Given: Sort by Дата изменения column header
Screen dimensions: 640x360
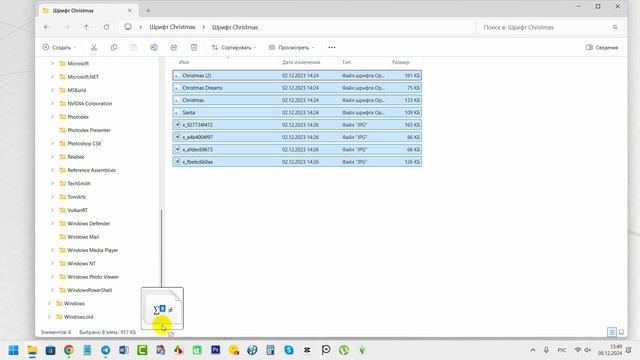Looking at the screenshot, I should pos(301,62).
